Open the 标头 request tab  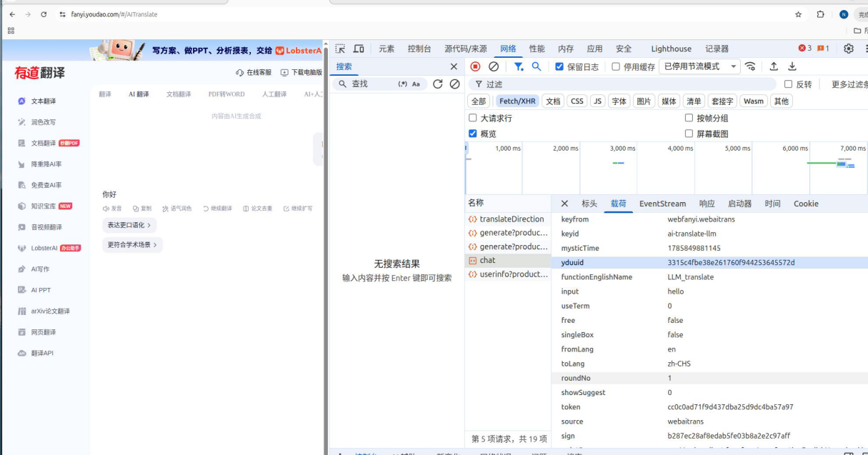point(589,204)
